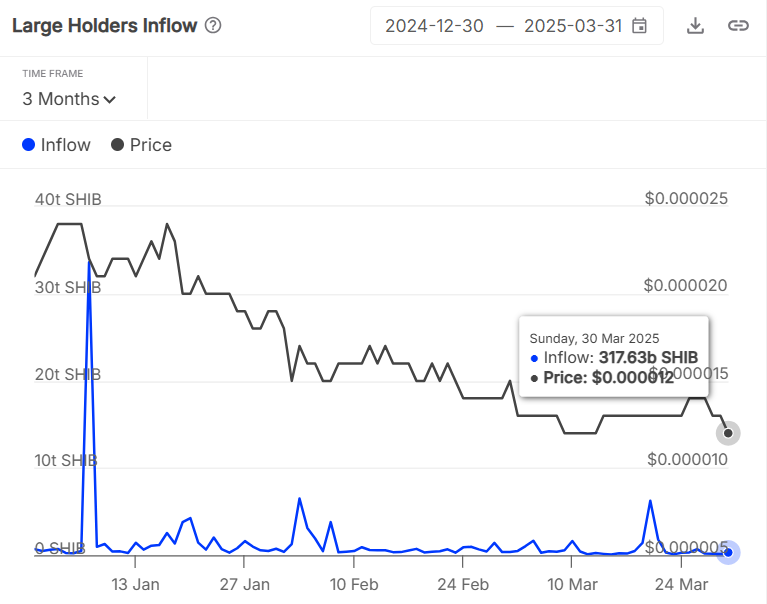Copy the chart share link
Viewport: 767px width, 604px height.
(x=738, y=25)
